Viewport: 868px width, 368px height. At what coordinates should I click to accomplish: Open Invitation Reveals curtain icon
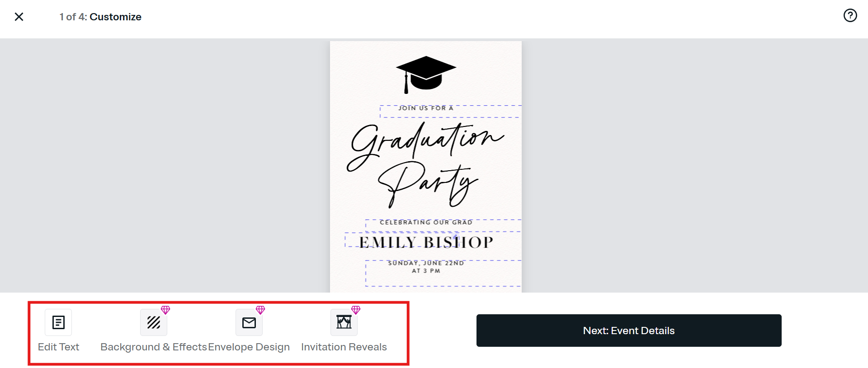coord(344,322)
